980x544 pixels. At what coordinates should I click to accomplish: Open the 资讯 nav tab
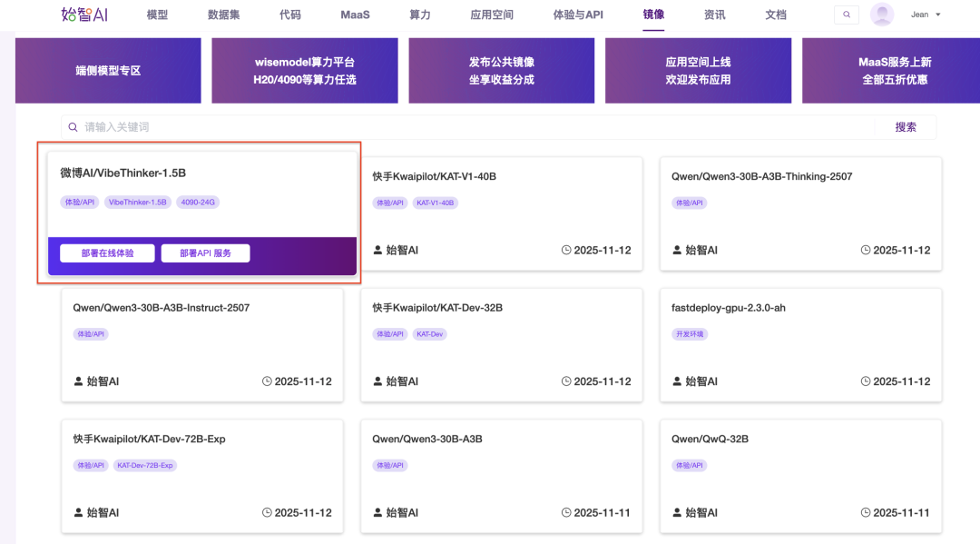coord(714,15)
